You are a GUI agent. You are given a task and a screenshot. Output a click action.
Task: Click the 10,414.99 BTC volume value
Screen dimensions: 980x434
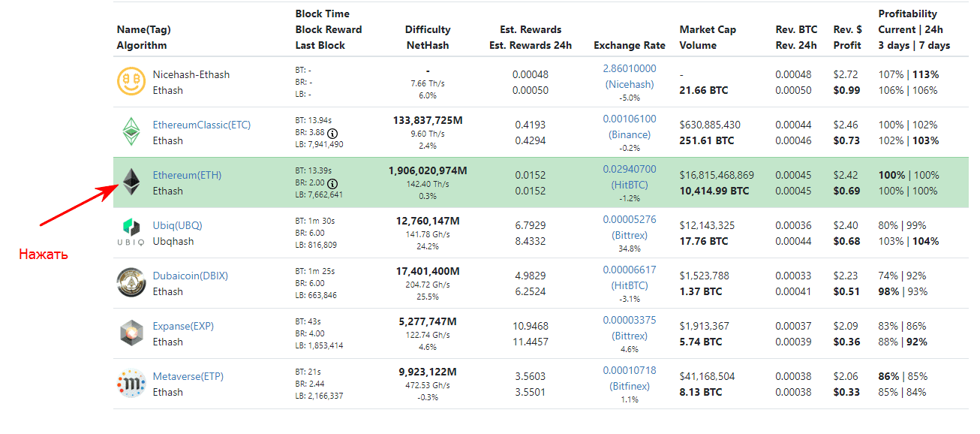click(714, 191)
